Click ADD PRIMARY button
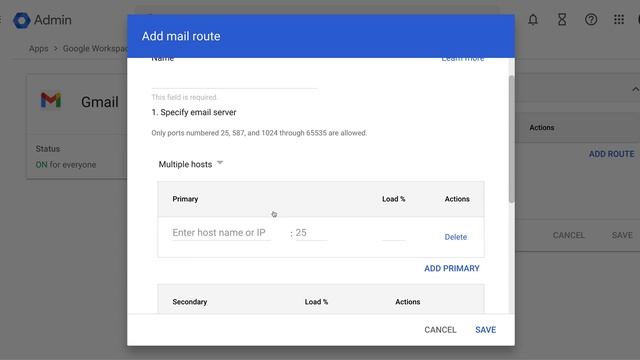Viewport: 640px width, 360px height. tap(452, 268)
